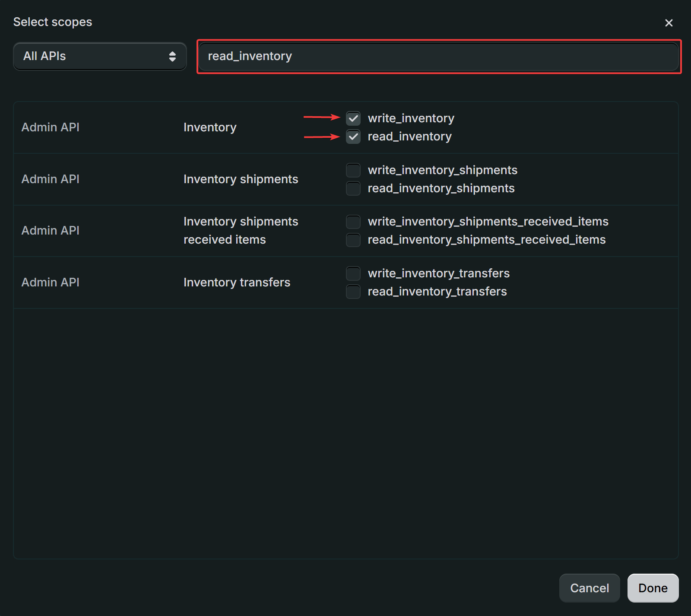The width and height of the screenshot is (691, 616).
Task: Check write_inventory_shipments_received_items scope
Action: (353, 222)
